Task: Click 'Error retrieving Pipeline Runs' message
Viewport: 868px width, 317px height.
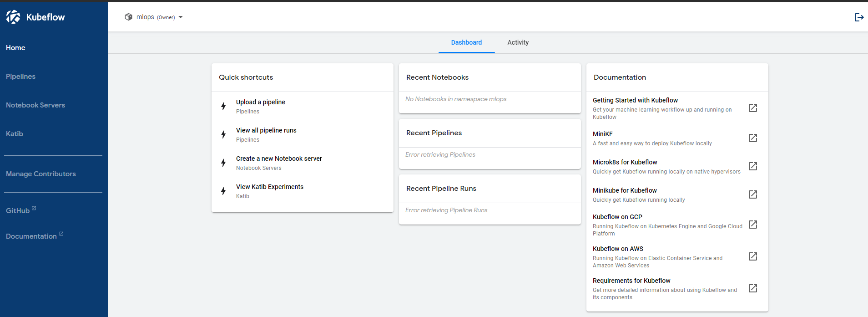Action: [446, 210]
